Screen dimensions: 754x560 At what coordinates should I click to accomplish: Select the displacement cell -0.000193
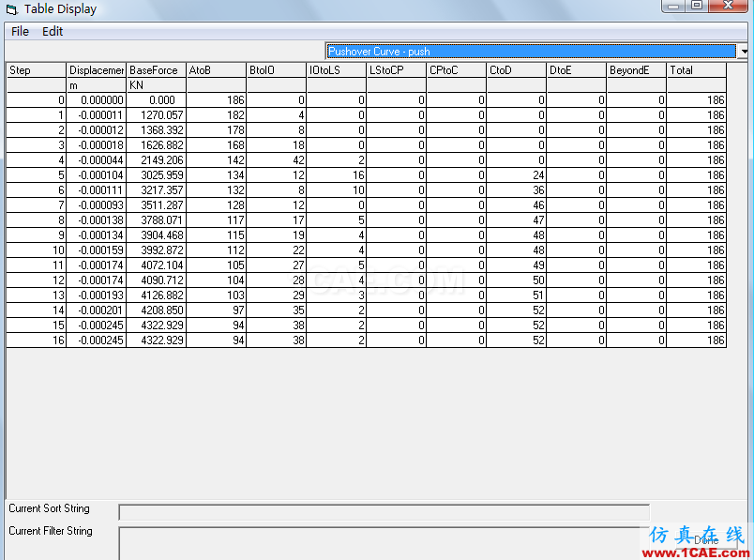pos(97,295)
